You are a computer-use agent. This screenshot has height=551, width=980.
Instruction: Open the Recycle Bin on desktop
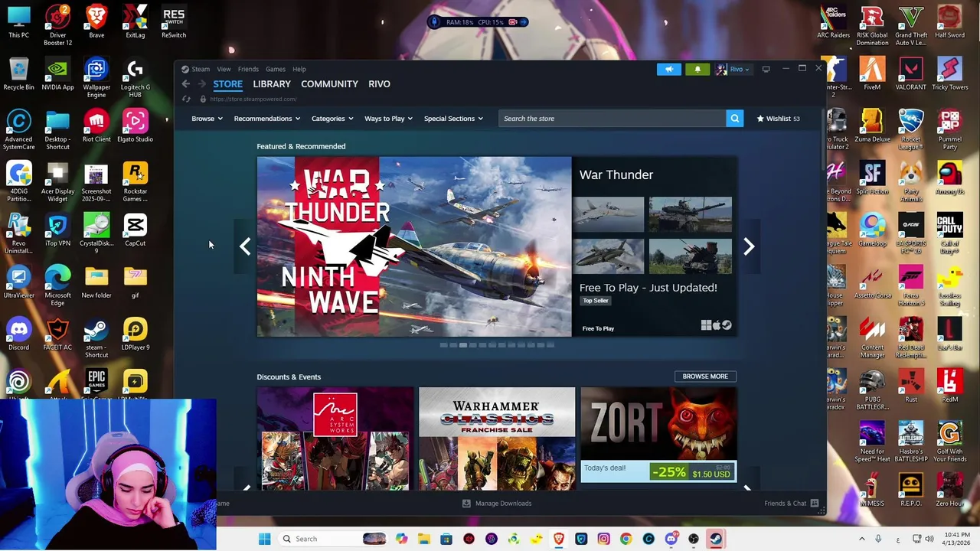point(19,75)
